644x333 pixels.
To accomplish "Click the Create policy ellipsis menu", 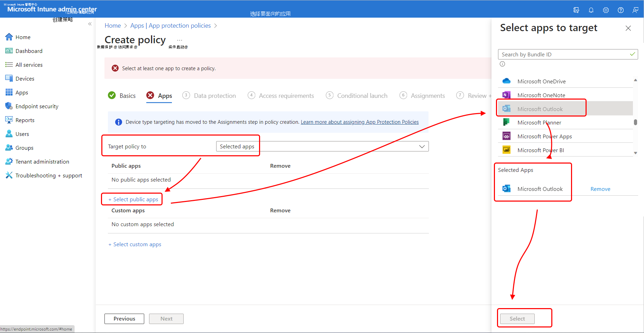I will 180,40.
